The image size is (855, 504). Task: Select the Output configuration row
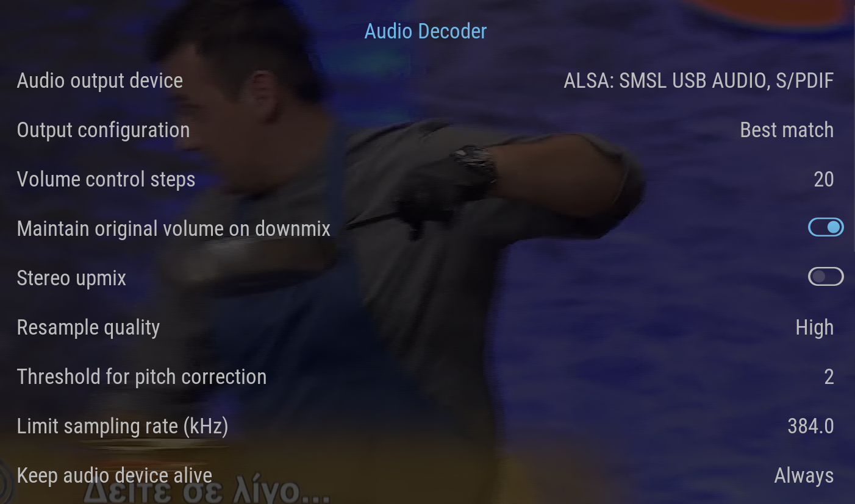[426, 130]
